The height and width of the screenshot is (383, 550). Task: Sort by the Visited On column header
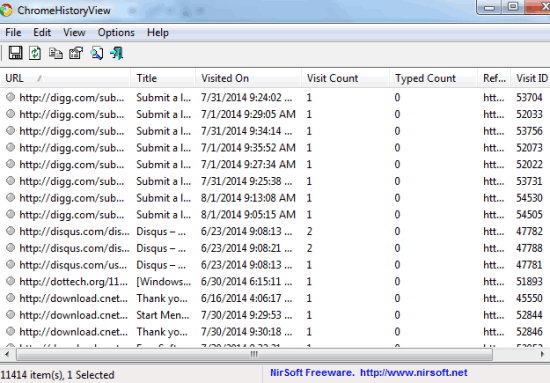pyautogui.click(x=248, y=78)
